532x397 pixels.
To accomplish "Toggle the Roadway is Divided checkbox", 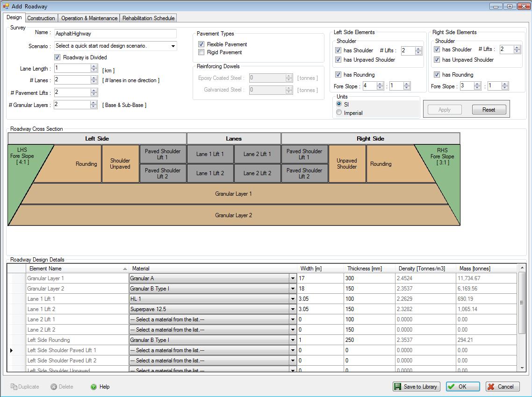I will (x=58, y=57).
